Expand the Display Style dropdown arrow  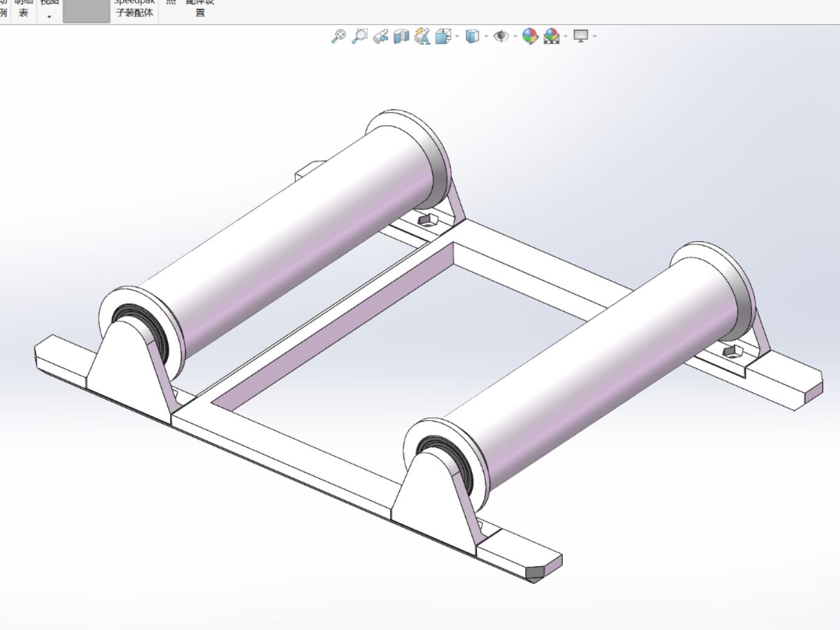click(x=486, y=36)
